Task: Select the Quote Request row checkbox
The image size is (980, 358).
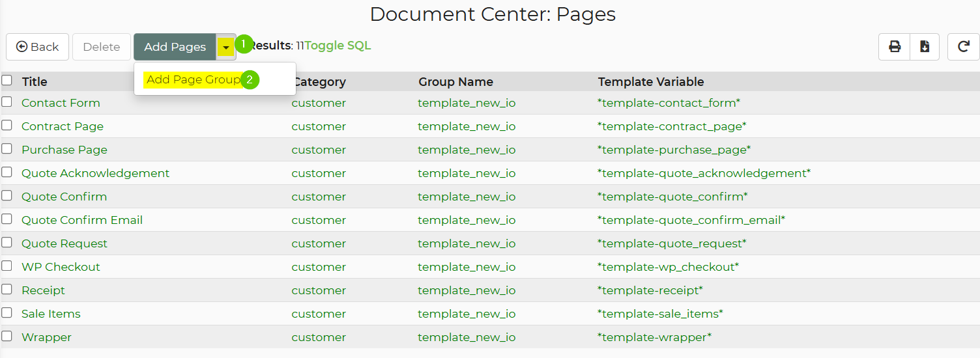Action: coord(7,242)
